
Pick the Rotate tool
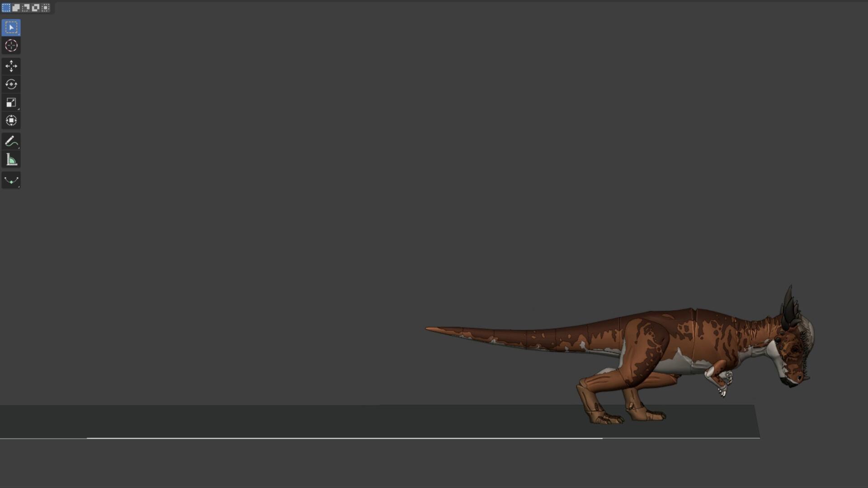tap(11, 84)
